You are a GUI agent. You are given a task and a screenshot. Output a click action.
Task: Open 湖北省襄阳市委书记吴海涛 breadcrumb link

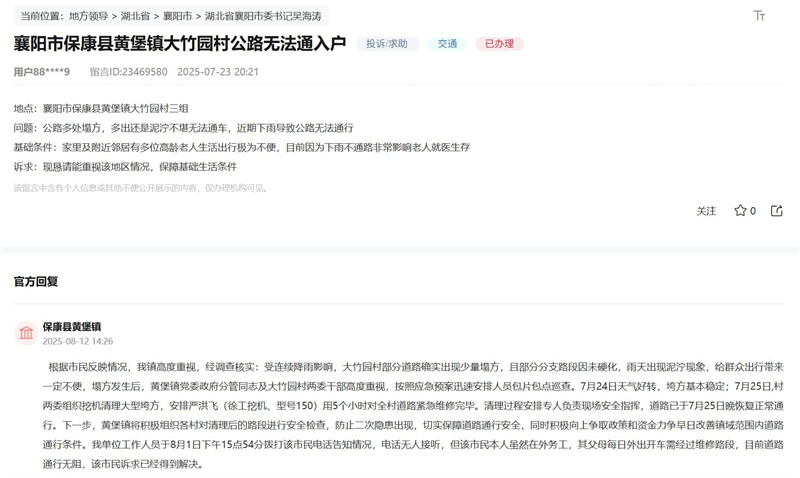coord(263,16)
